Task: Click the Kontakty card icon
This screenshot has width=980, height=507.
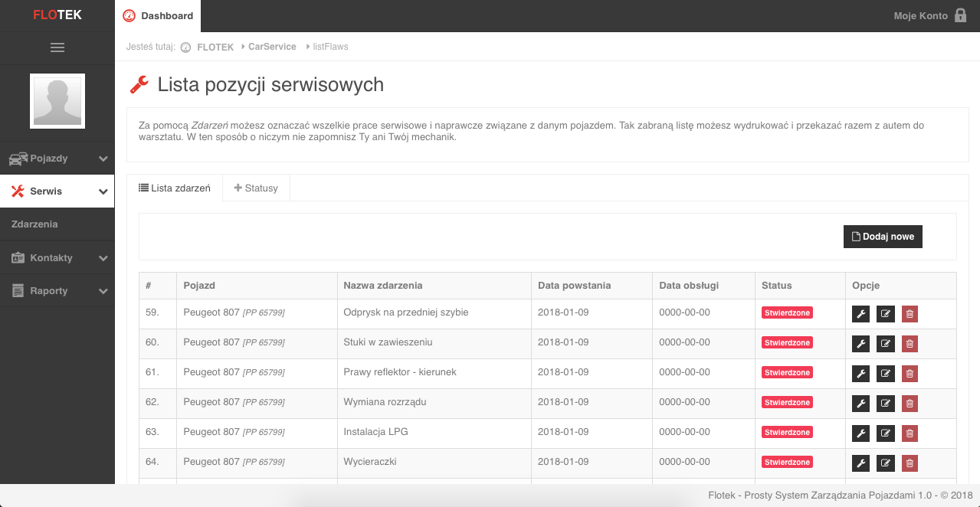Action: click(18, 258)
